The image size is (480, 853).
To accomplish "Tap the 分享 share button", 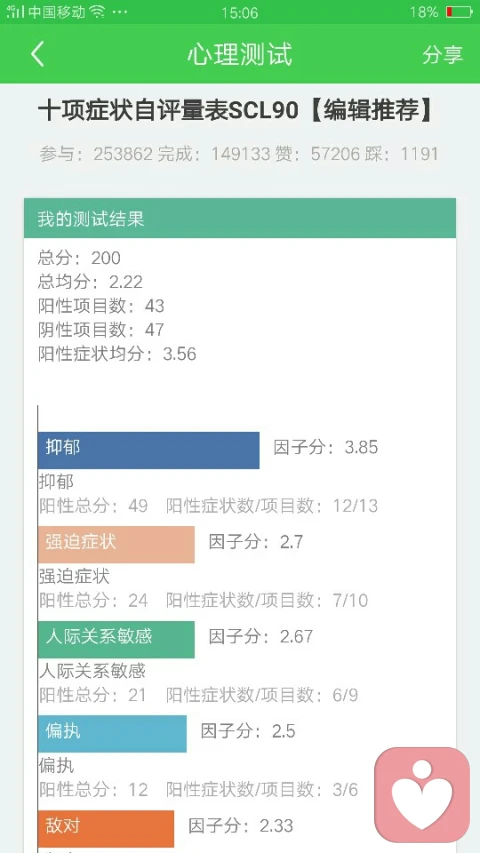I will 442,54.
